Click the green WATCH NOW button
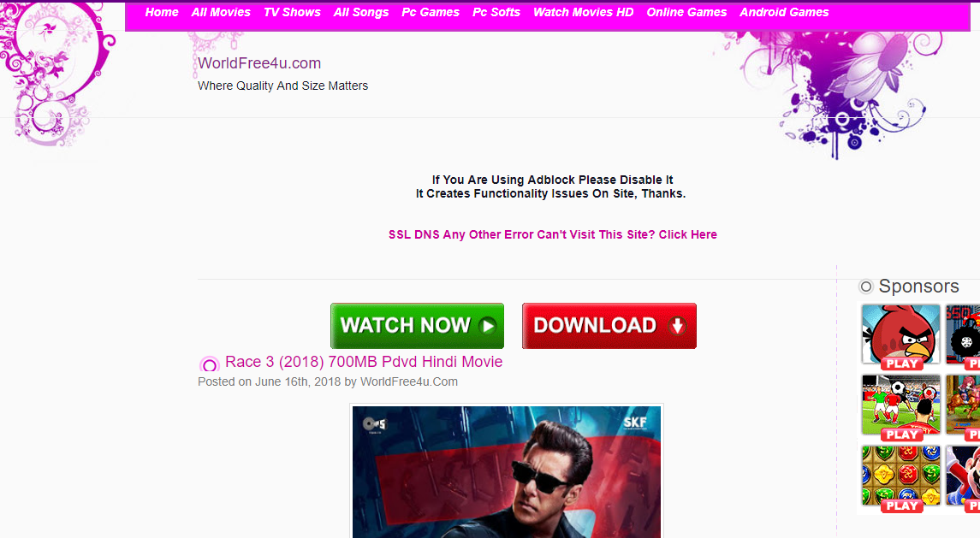Screen dimensions: 980x538 [x=417, y=326]
